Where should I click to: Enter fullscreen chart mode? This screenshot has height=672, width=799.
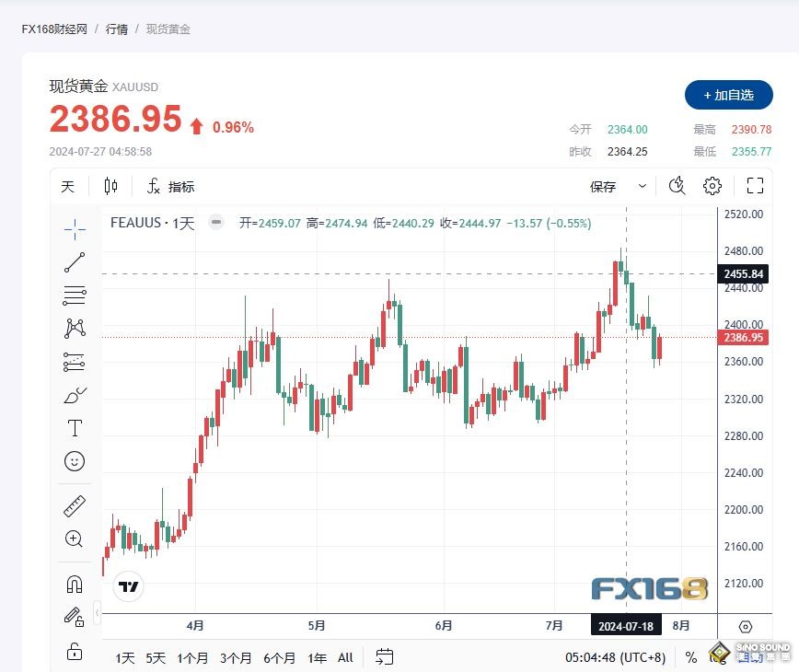(755, 186)
